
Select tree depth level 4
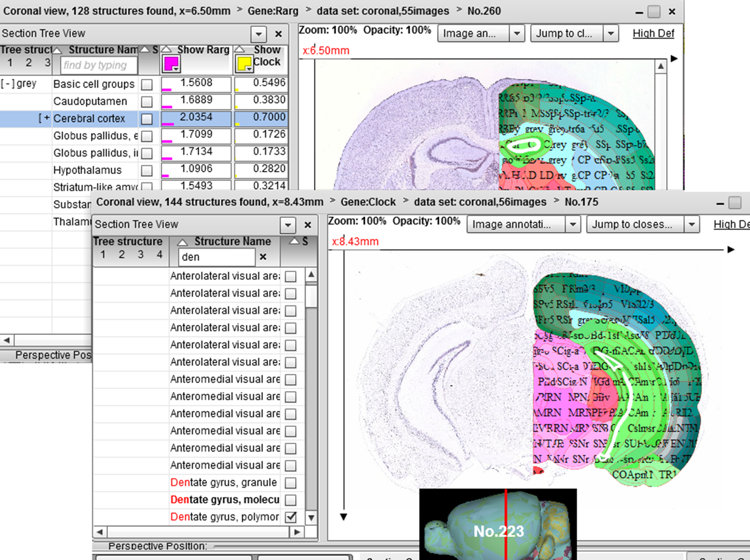coord(160,255)
